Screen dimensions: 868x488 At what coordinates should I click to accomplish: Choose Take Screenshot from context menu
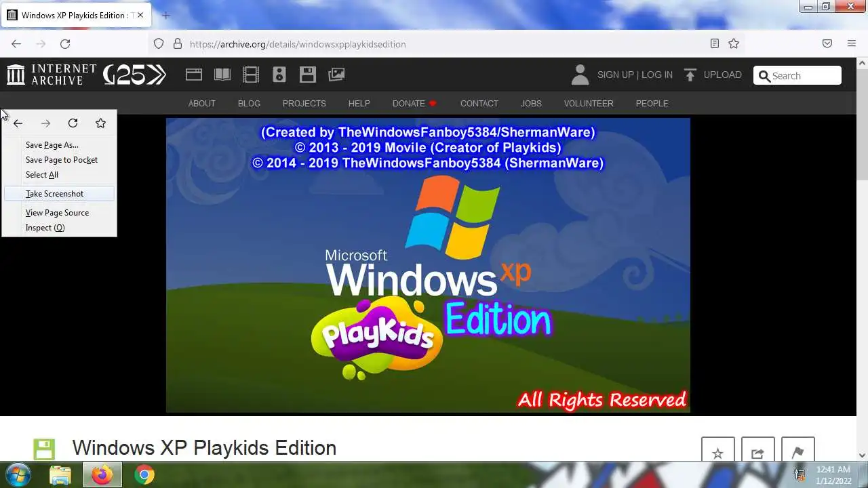(x=59, y=194)
